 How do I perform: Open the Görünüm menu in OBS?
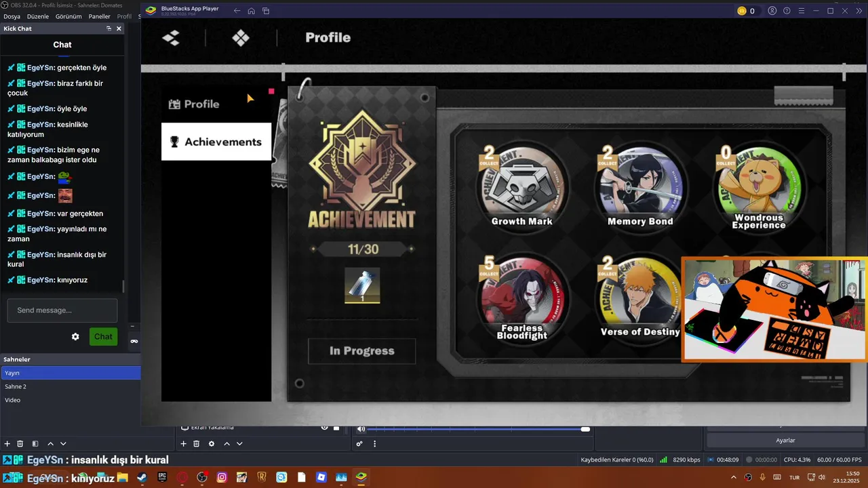[x=68, y=16]
